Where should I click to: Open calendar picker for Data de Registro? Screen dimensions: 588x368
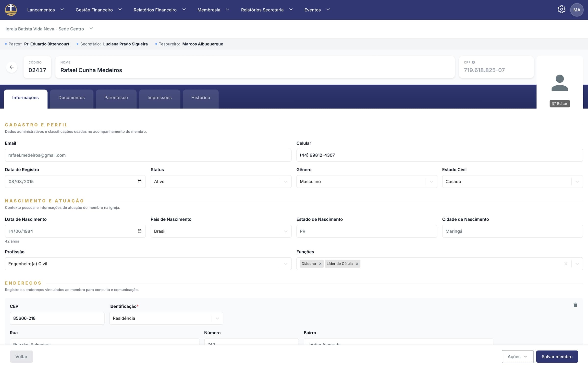[140, 182]
